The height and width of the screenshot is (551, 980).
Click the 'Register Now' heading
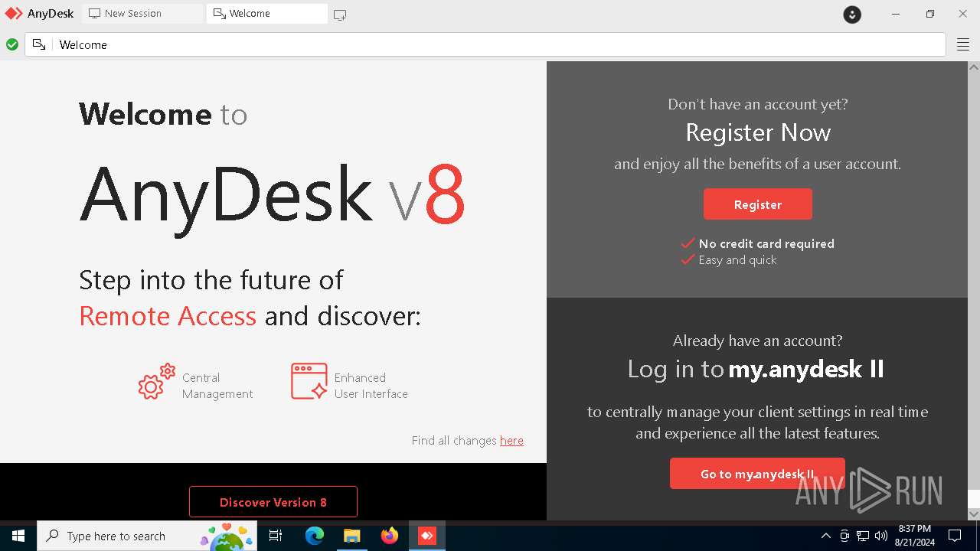point(758,132)
